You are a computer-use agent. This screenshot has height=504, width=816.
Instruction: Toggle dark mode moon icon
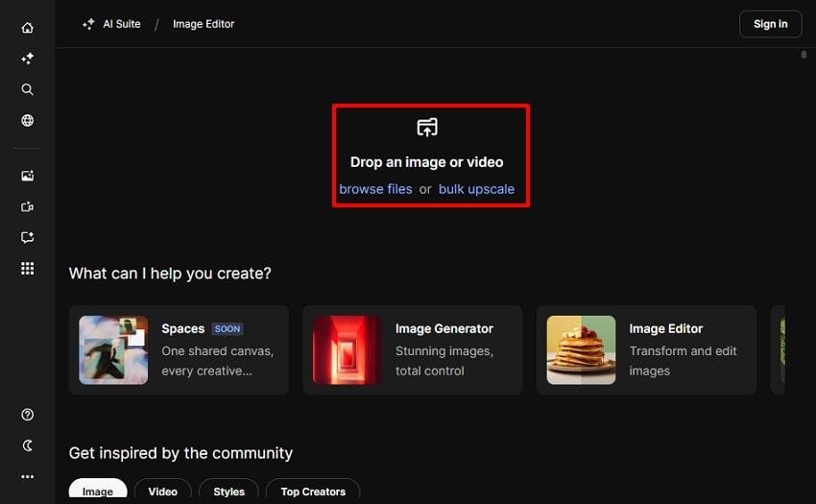pyautogui.click(x=28, y=445)
